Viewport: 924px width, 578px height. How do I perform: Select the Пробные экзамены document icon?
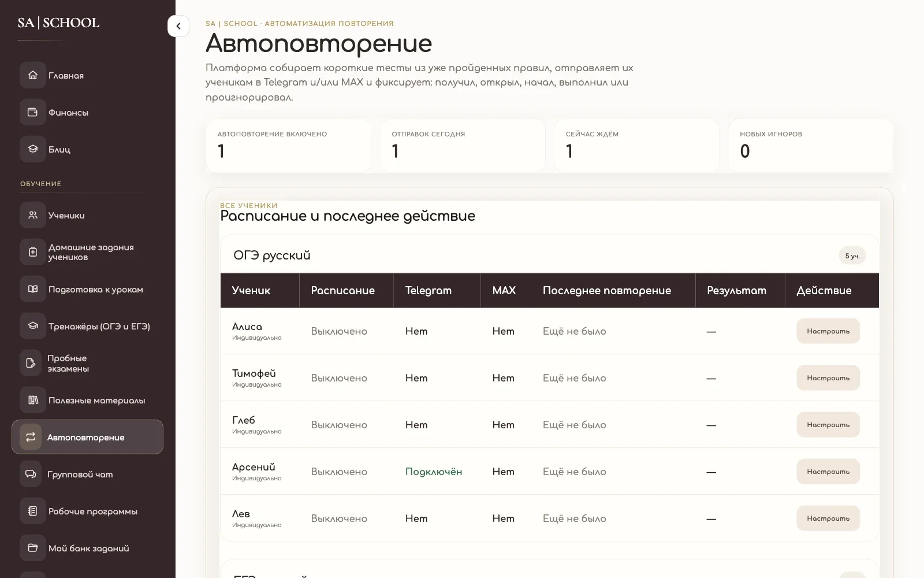point(32,363)
